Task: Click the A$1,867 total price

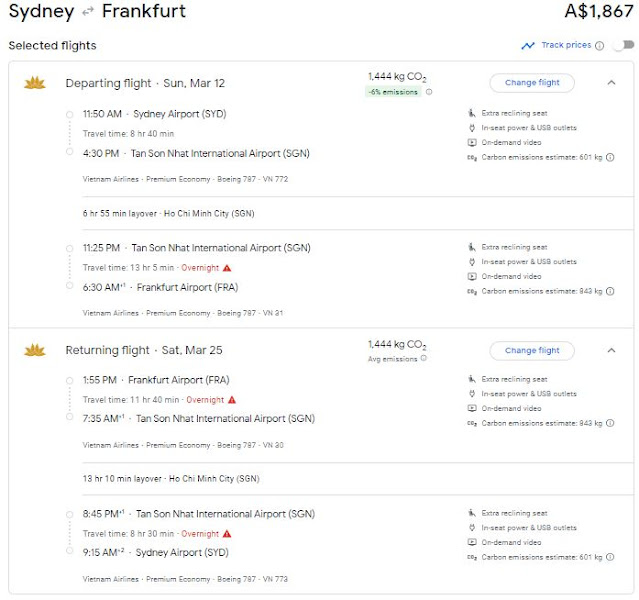Action: pos(599,11)
